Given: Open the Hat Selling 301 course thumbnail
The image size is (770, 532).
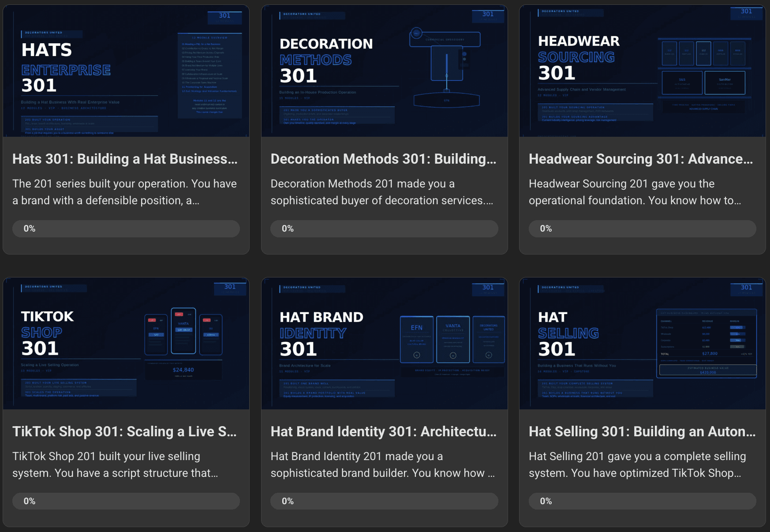Looking at the screenshot, I should (x=643, y=344).
